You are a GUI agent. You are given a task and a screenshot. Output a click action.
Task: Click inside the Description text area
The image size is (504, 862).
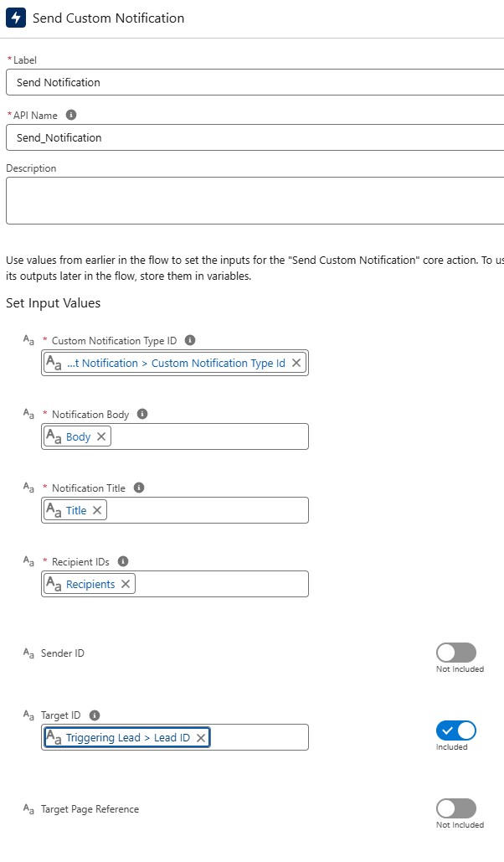(251, 200)
